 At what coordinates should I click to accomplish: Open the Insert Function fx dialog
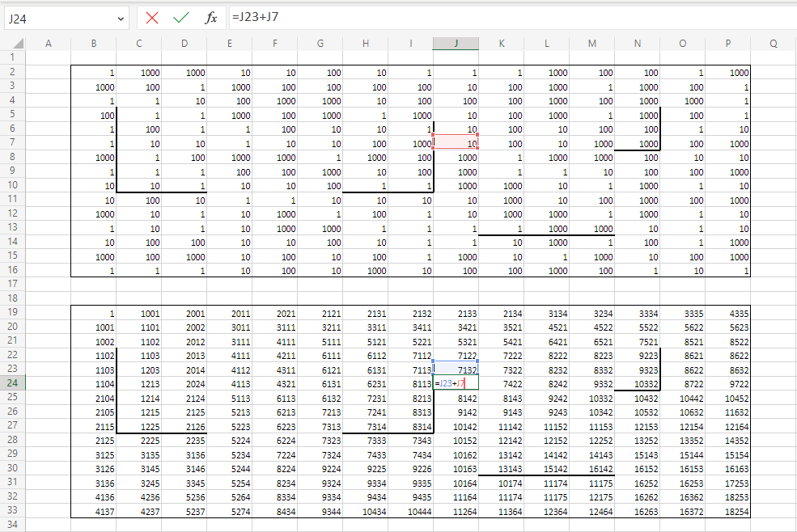[x=210, y=17]
